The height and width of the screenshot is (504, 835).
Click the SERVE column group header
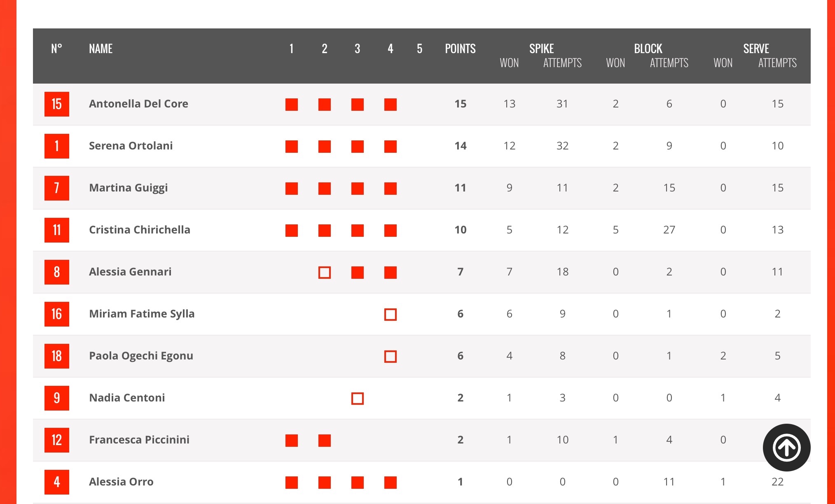pyautogui.click(x=756, y=49)
